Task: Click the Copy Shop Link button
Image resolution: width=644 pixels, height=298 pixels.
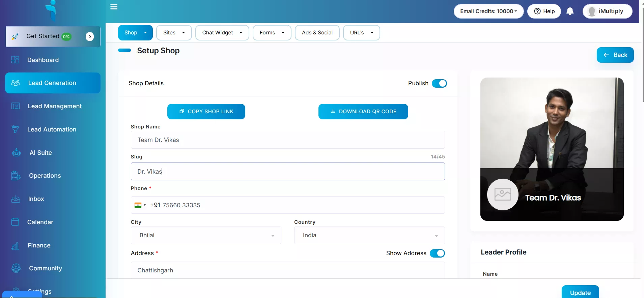Action: [206, 112]
